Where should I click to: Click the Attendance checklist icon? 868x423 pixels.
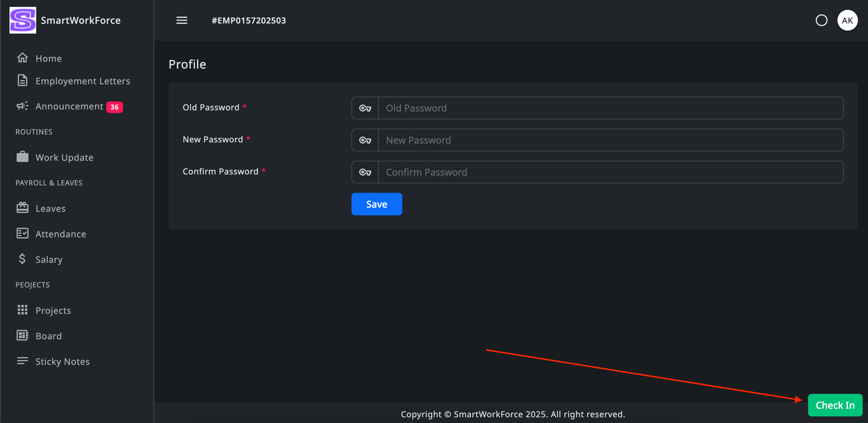22,234
